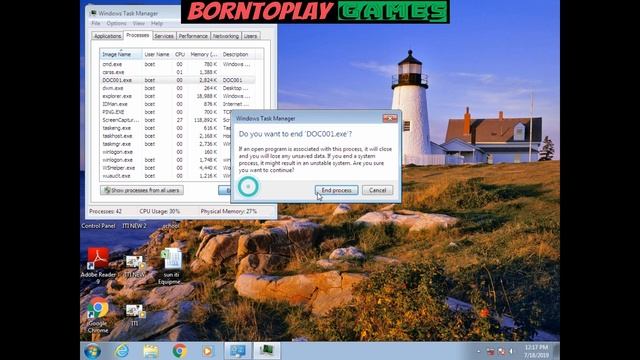This screenshot has height=360, width=640.
Task: Launch Windows Media Player from taskbar
Action: [x=208, y=351]
